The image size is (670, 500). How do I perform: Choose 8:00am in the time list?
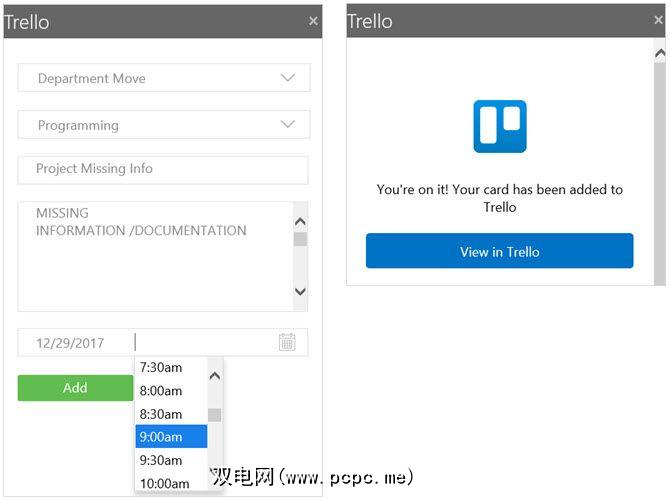tap(161, 390)
